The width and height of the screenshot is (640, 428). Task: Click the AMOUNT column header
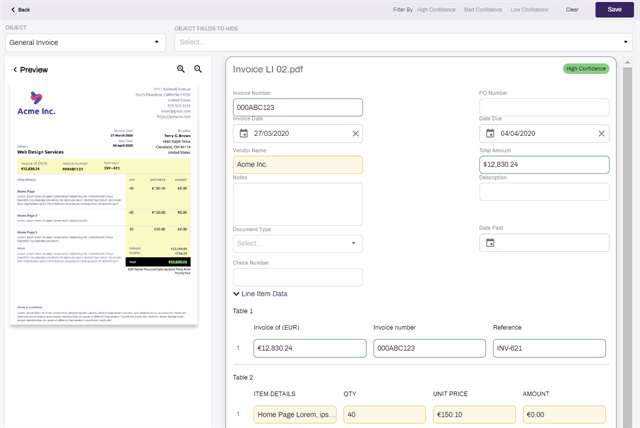pos(536,394)
